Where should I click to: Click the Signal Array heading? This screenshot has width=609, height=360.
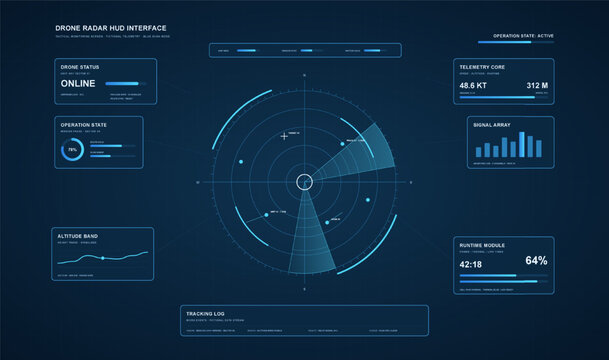(x=492, y=125)
